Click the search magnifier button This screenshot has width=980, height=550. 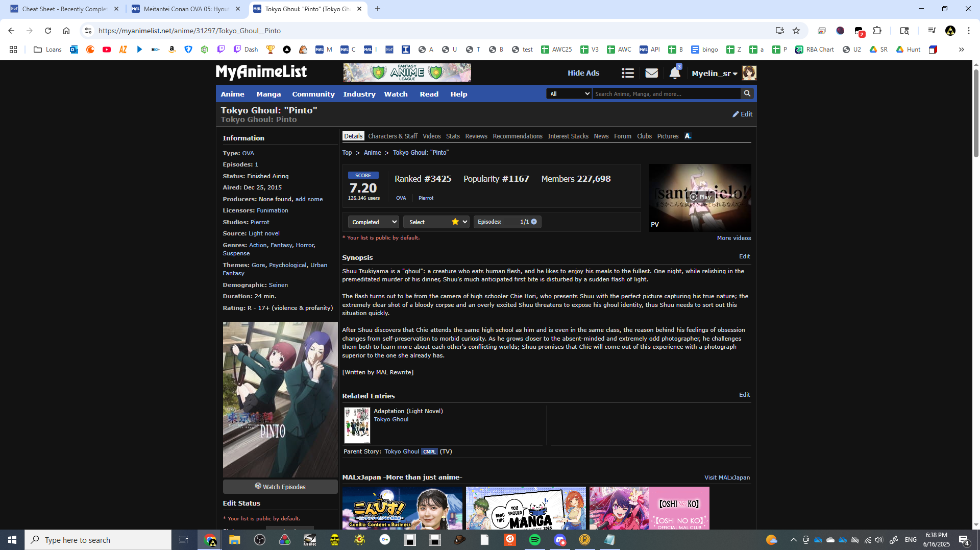click(747, 93)
